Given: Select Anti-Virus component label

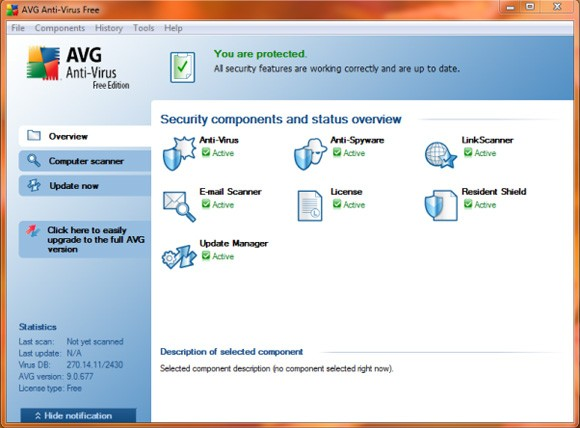Looking at the screenshot, I should (219, 140).
